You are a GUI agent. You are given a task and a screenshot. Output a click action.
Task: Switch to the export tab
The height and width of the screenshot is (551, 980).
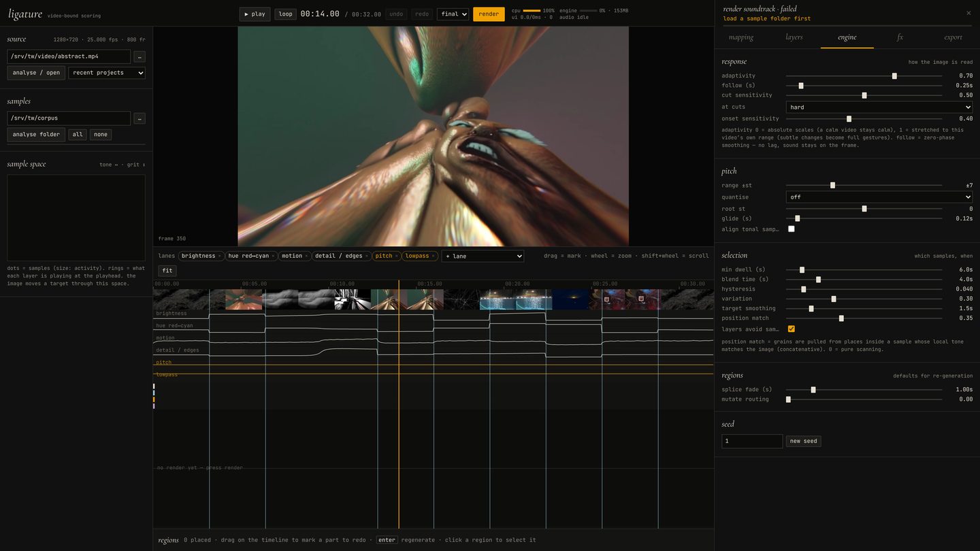click(x=953, y=37)
